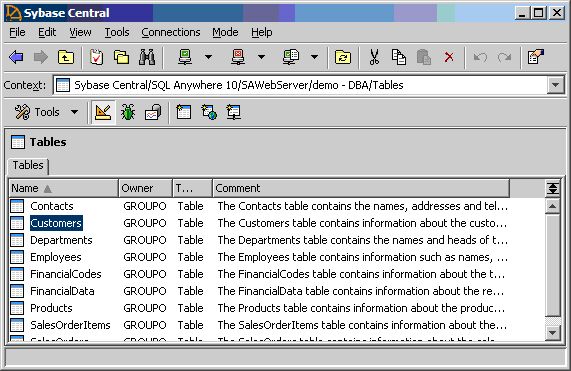This screenshot has width=571, height=371.
Task: Open the Mode menu
Action: pyautogui.click(x=225, y=32)
